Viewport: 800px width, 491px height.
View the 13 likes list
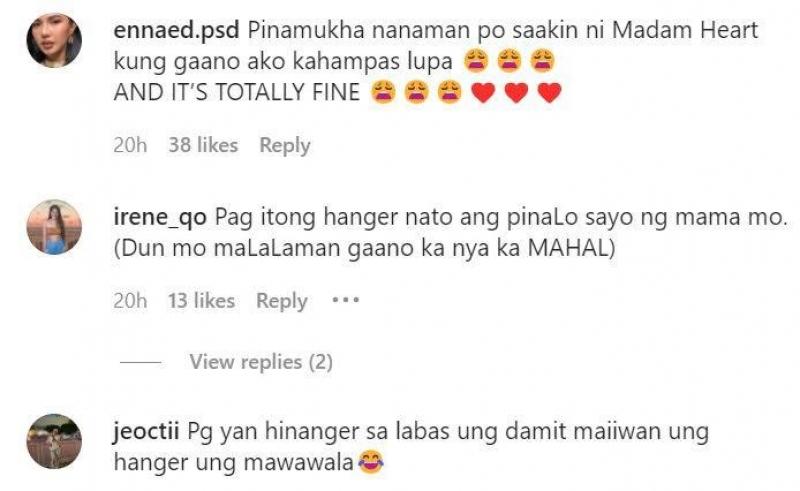pos(202,301)
